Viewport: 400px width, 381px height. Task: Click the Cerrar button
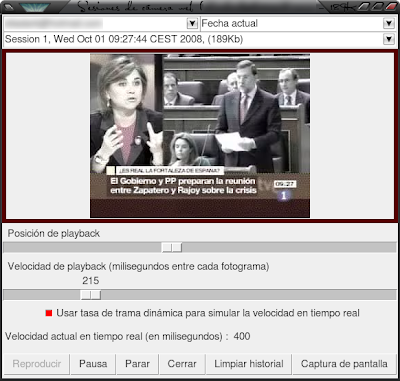[182, 364]
